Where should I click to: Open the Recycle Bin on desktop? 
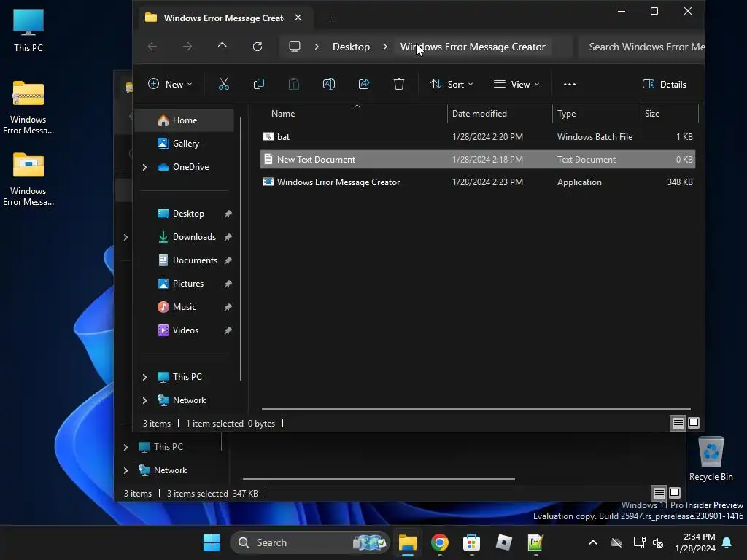click(711, 459)
